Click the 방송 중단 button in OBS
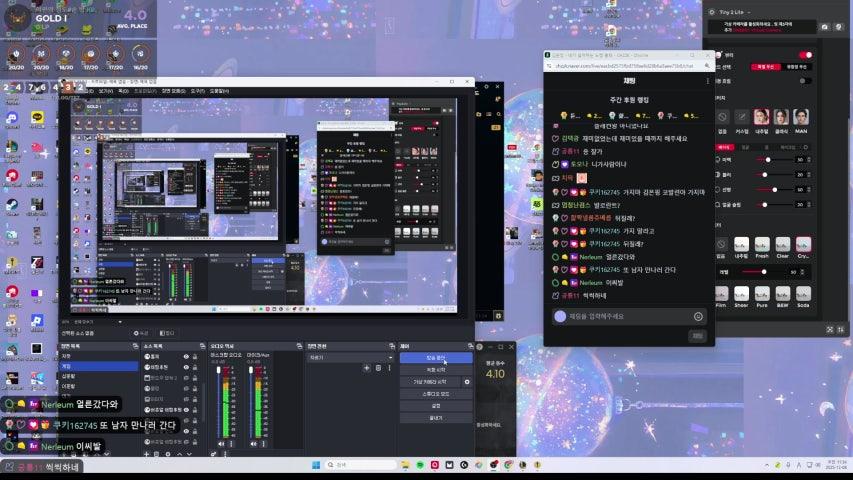The image size is (853, 480). click(436, 358)
